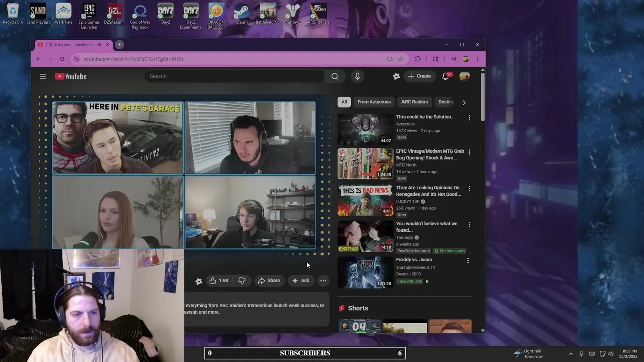Bookmark this page with the star
The height and width of the screenshot is (362, 644).
point(400,59)
